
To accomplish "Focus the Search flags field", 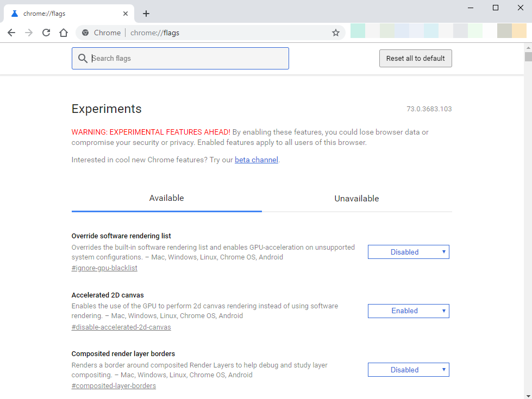I will (x=180, y=58).
